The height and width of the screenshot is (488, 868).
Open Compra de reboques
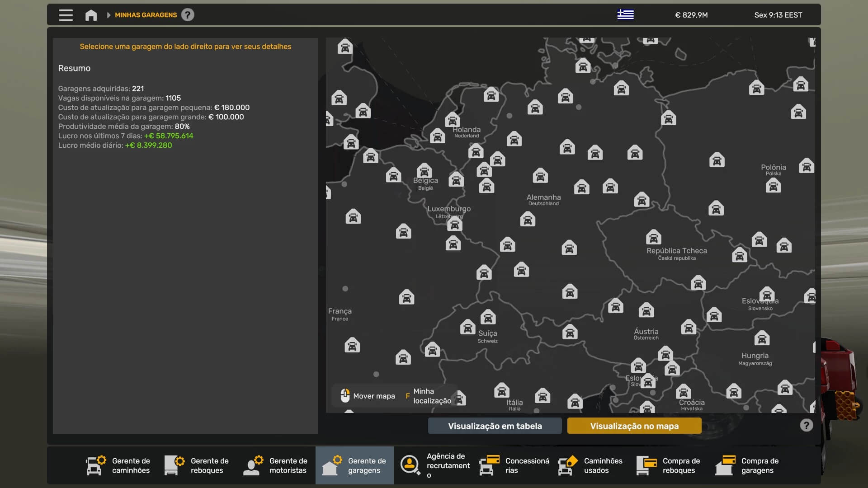click(669, 465)
